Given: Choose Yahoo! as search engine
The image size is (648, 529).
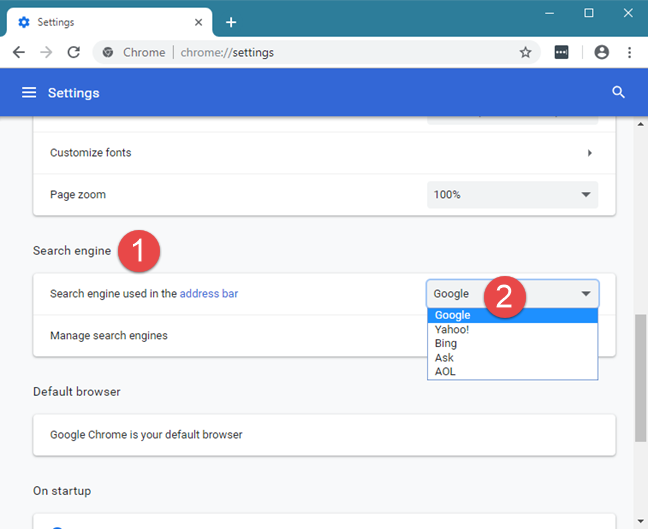Looking at the screenshot, I should [512, 329].
